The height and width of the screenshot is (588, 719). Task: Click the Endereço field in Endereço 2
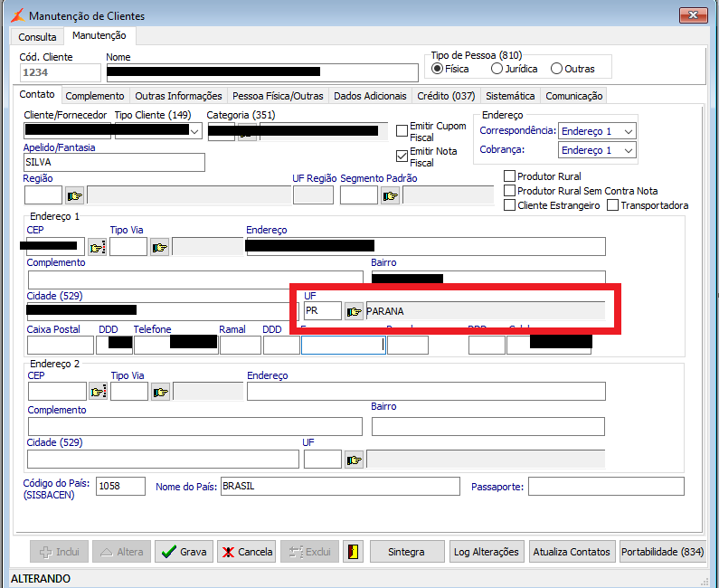click(426, 391)
